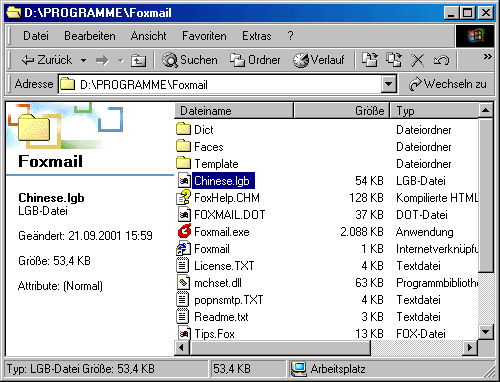Open the Favoriten menu
The width and height of the screenshot is (500, 382).
click(x=204, y=36)
